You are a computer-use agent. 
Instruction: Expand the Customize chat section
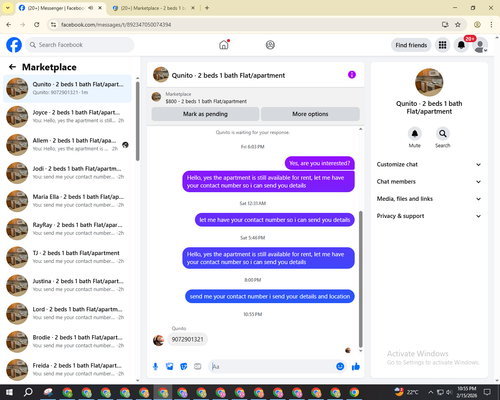429,164
